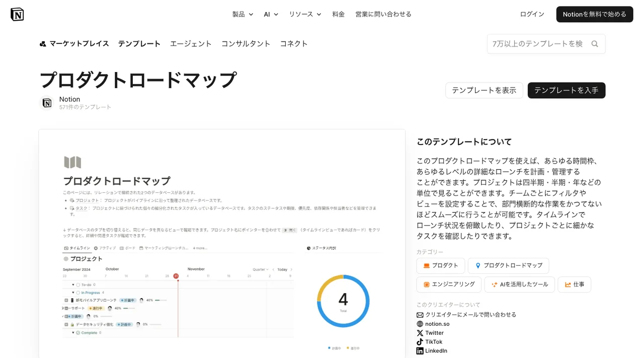This screenshot has width=644, height=358.
Task: Click the marketplace shapes icon
Action: pyautogui.click(x=43, y=44)
